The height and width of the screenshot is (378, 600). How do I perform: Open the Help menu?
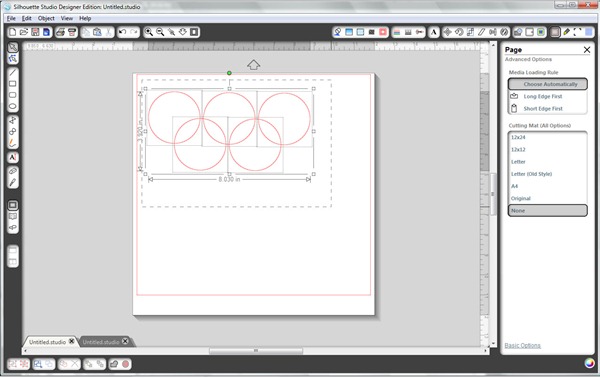85,18
